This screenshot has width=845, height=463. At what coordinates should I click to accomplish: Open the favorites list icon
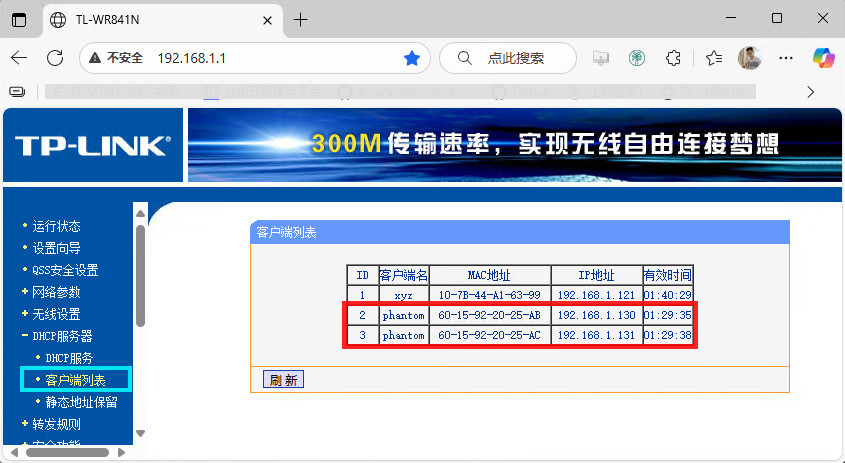(714, 58)
